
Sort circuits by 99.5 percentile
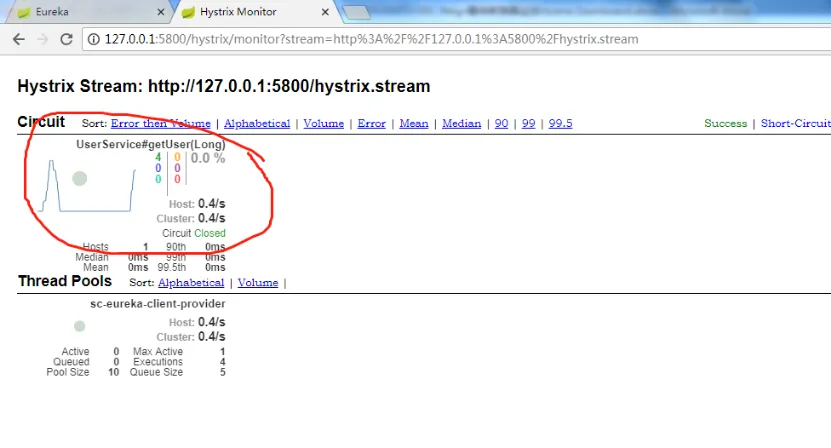pyautogui.click(x=560, y=124)
